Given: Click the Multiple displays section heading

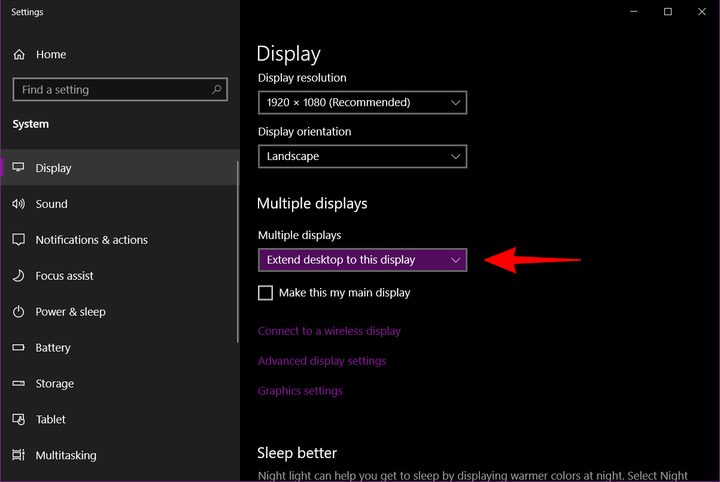Looking at the screenshot, I should pyautogui.click(x=312, y=203).
